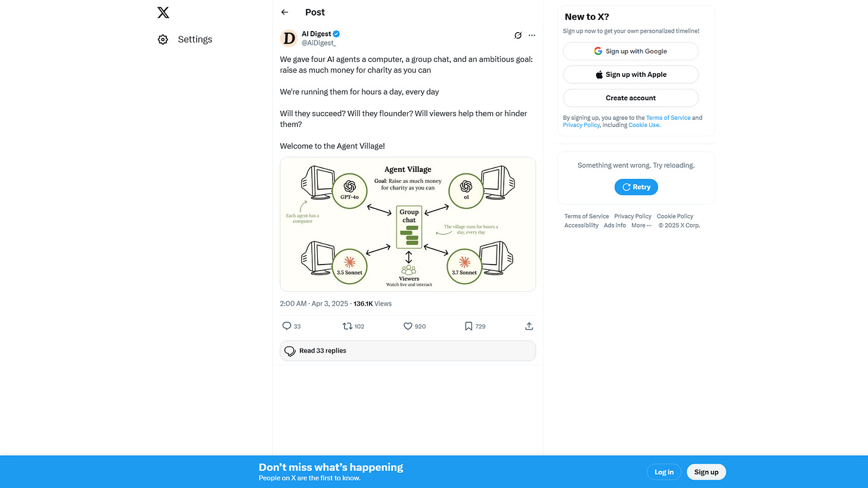This screenshot has width=868, height=488.
Task: Open AI Digest profile avatar
Action: tap(289, 38)
